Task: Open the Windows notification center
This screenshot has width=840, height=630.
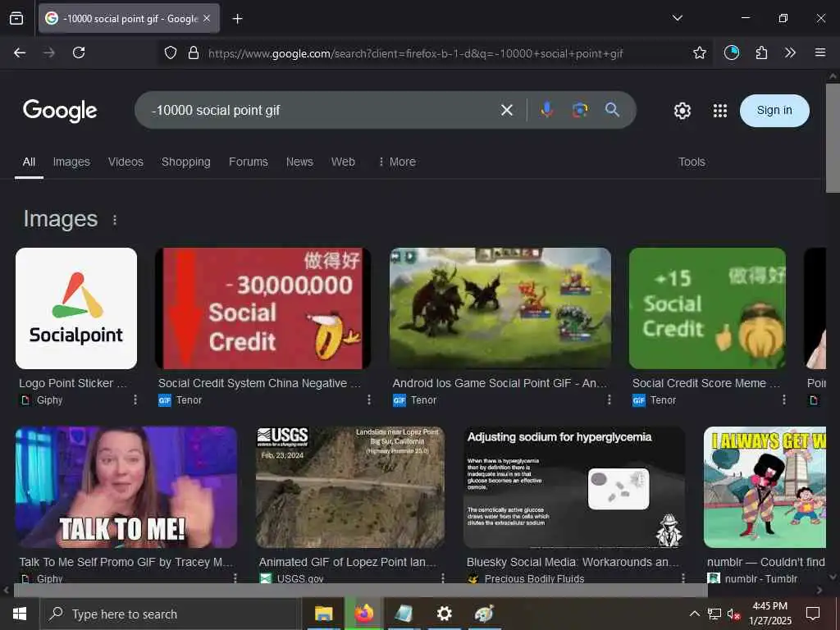Action: point(813,614)
